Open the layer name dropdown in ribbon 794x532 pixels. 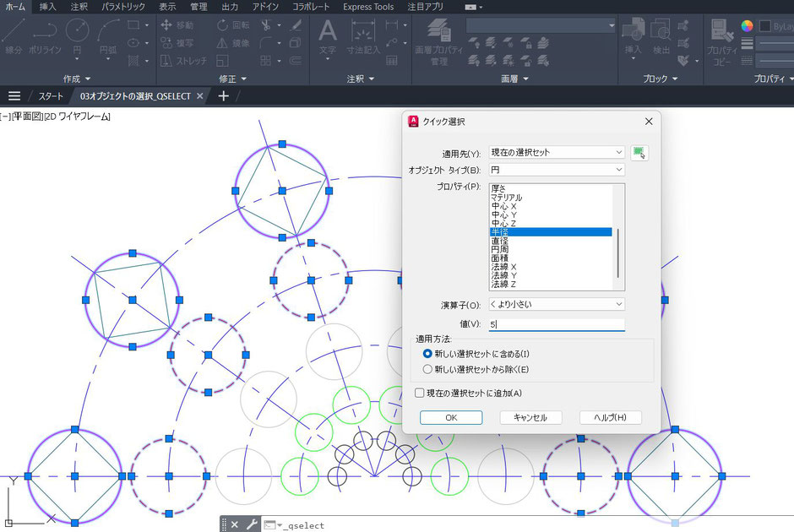point(541,25)
